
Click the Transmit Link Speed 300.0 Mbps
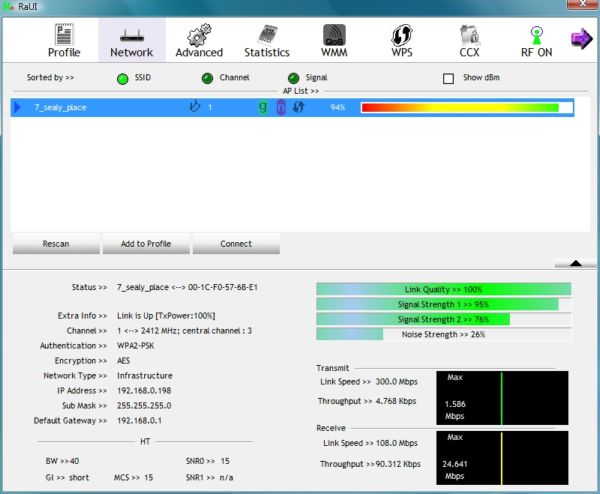pos(396,382)
